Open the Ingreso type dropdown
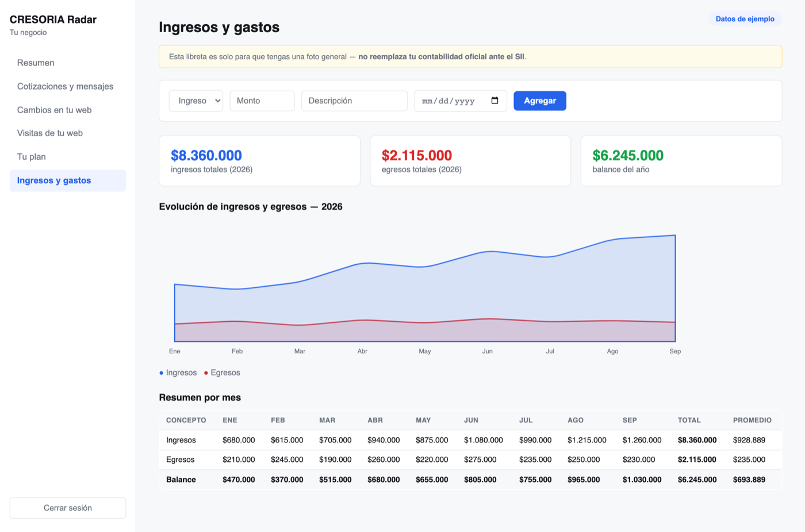 [196, 101]
